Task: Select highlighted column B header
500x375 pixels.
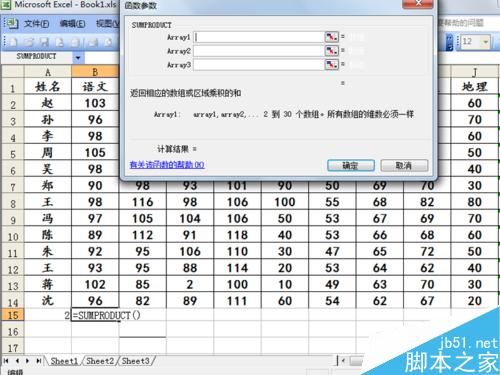Action: point(95,72)
